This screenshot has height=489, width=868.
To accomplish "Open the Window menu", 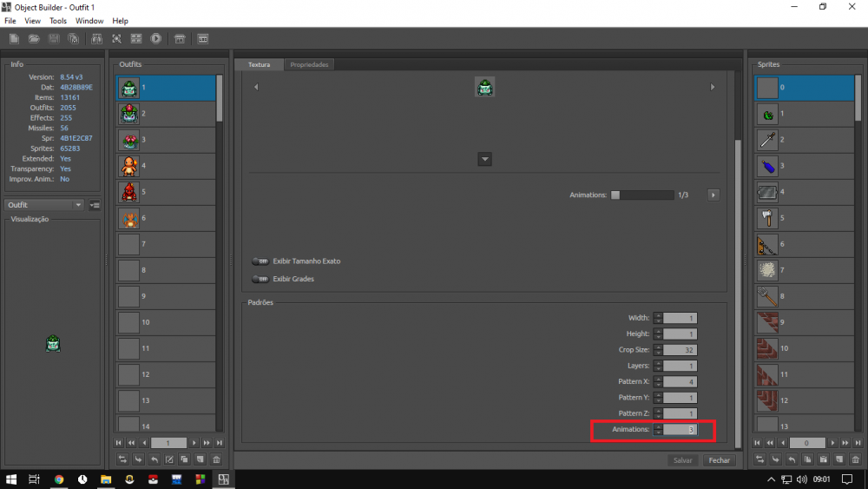I will [89, 21].
